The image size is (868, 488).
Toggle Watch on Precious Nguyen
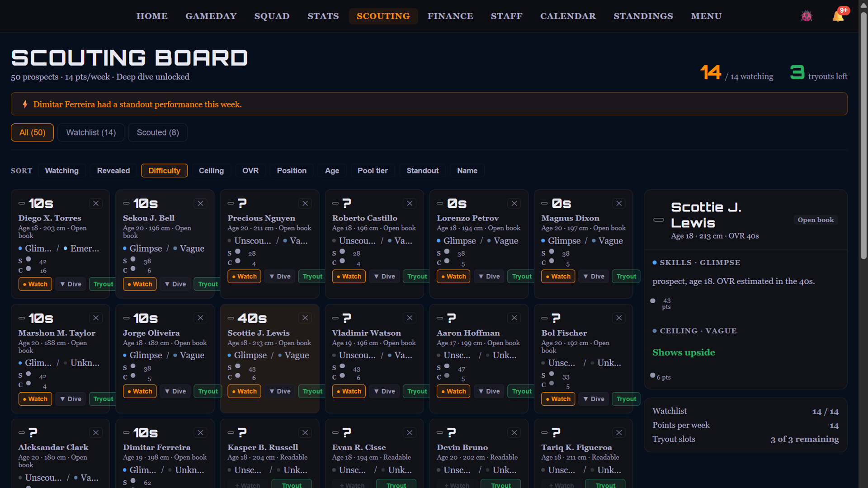pyautogui.click(x=244, y=277)
